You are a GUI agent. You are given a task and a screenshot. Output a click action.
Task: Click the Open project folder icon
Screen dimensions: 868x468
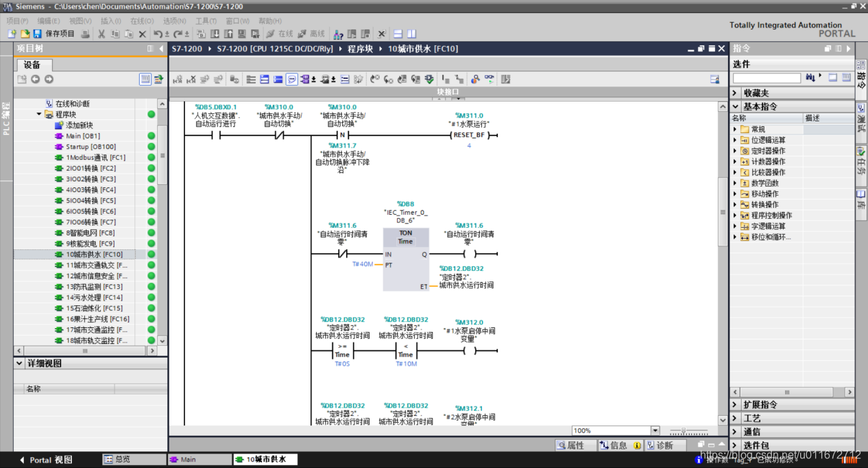[x=25, y=34]
